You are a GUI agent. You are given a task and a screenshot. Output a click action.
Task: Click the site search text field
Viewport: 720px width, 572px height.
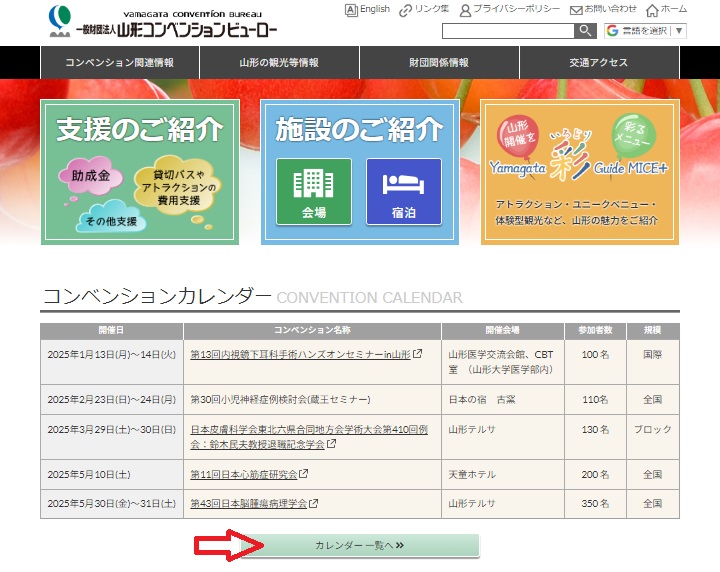(507, 31)
